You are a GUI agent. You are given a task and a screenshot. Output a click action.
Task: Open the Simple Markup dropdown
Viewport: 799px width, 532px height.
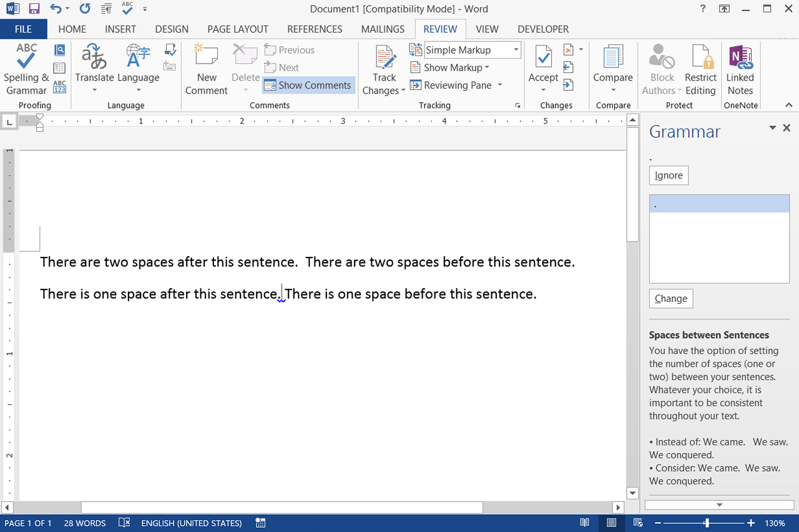pos(473,50)
